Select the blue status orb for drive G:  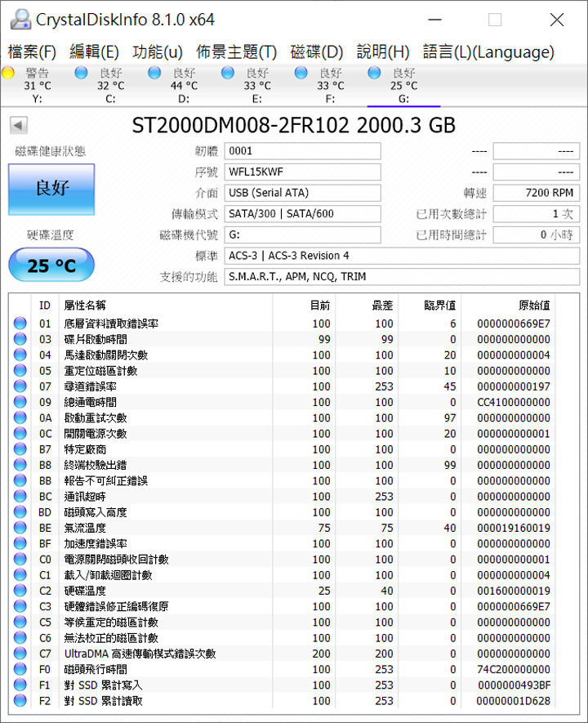[x=374, y=73]
